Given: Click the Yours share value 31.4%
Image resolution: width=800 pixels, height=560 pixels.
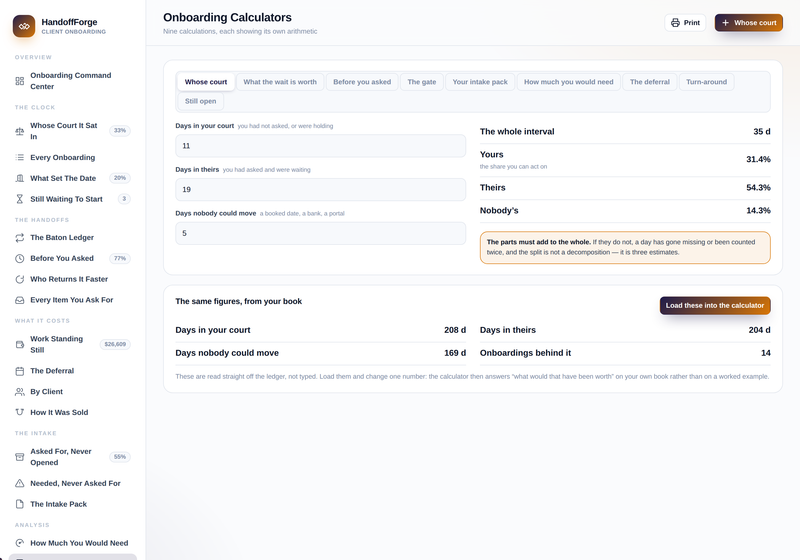Looking at the screenshot, I should click(x=758, y=160).
